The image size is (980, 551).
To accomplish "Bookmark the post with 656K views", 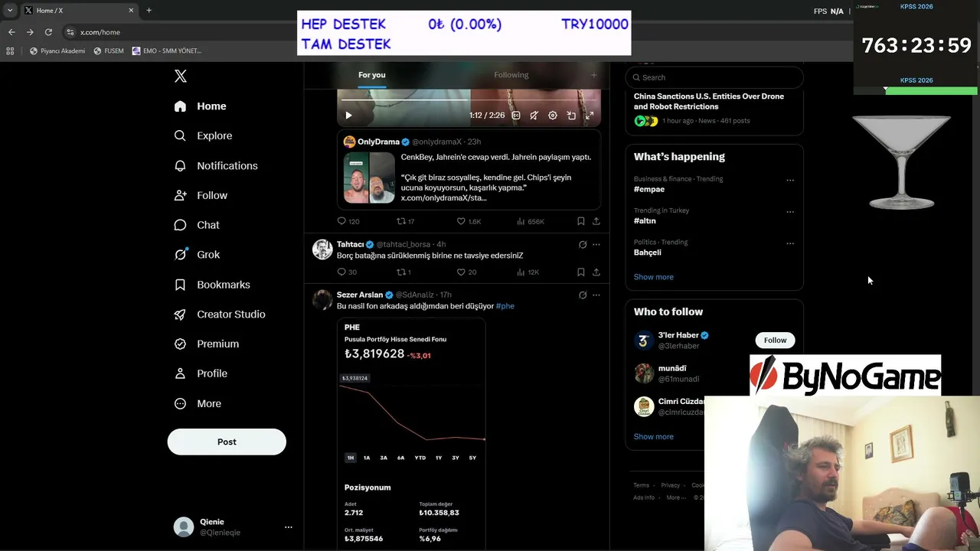I will coord(581,221).
